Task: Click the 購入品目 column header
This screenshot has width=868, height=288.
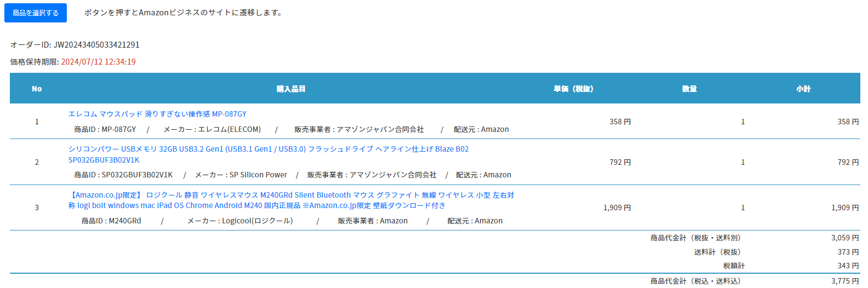Action: [x=291, y=89]
